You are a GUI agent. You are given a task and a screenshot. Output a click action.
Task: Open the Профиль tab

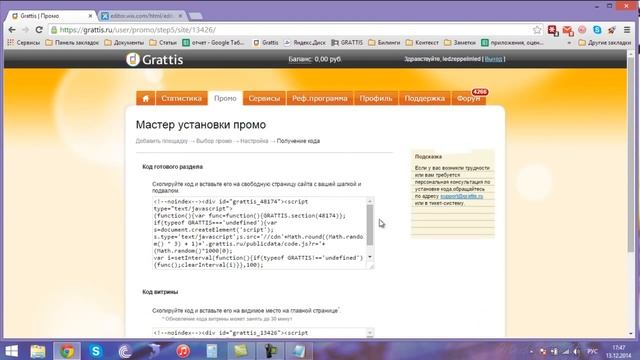click(376, 98)
